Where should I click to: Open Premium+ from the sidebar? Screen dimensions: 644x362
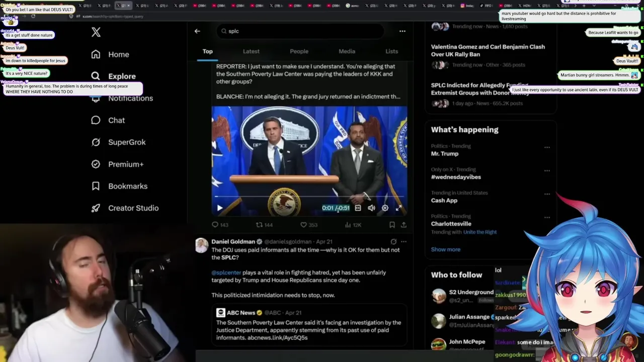[117, 164]
